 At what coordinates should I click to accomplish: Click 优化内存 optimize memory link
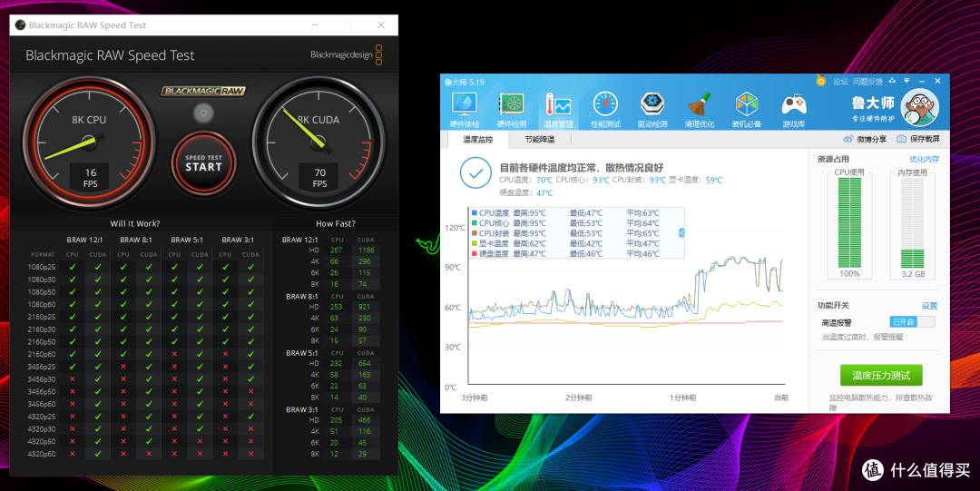924,160
